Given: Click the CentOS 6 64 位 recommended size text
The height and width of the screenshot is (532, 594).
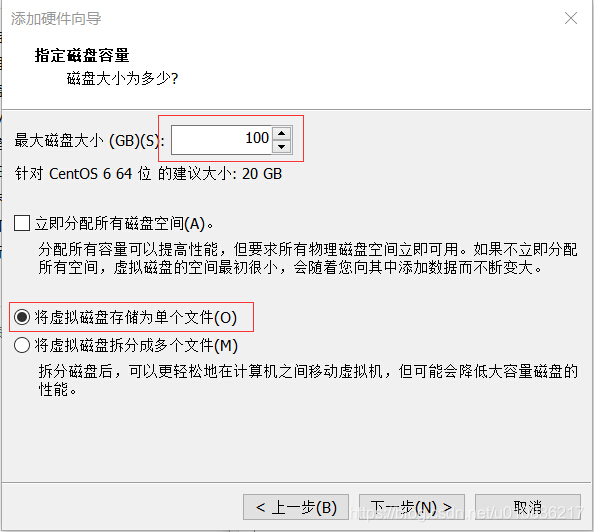Looking at the screenshot, I should 148,174.
